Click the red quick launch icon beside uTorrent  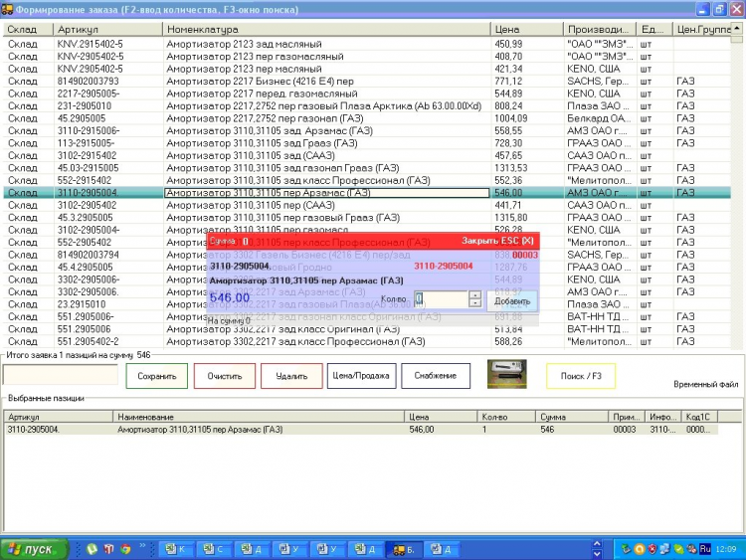[x=109, y=549]
